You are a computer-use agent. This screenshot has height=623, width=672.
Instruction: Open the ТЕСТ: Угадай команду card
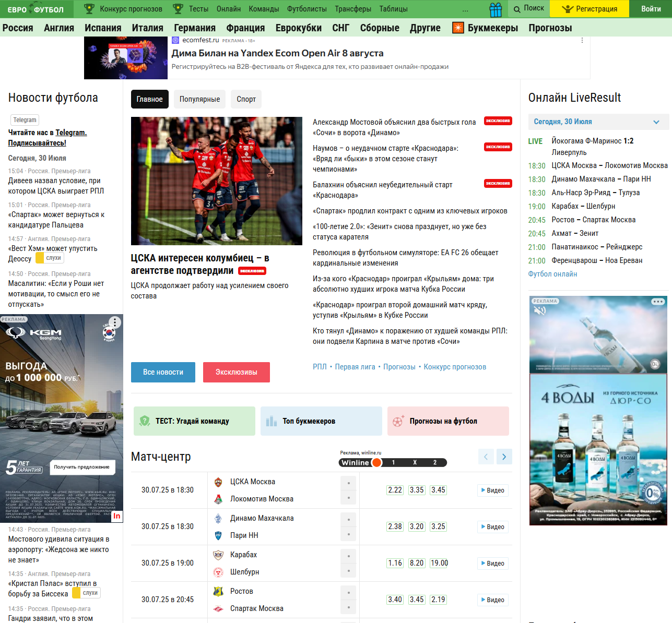[194, 421]
